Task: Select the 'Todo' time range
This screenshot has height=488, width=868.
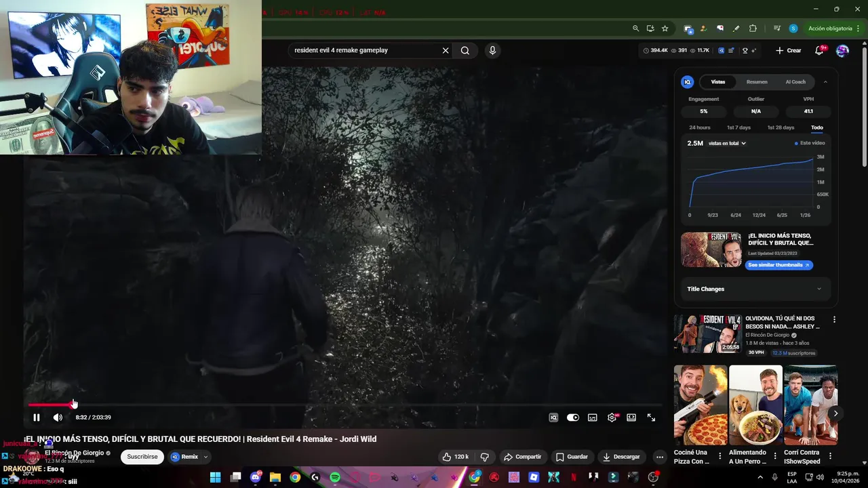Action: point(817,127)
